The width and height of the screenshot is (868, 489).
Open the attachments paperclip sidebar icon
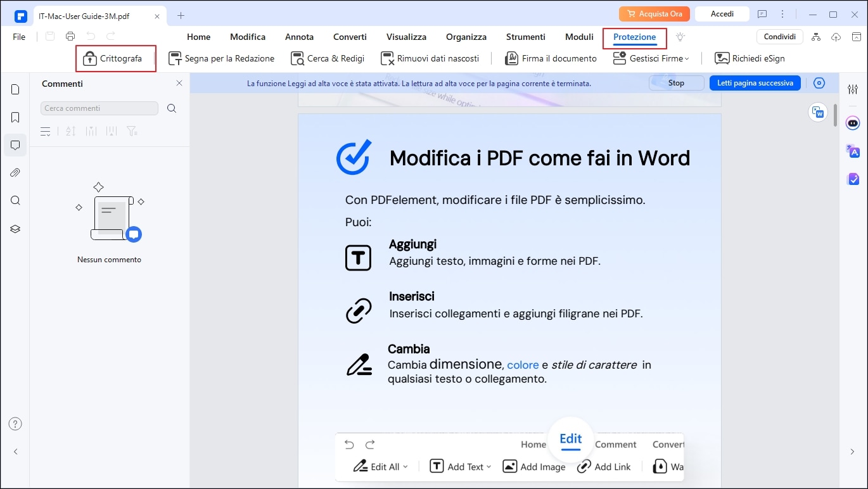15,173
